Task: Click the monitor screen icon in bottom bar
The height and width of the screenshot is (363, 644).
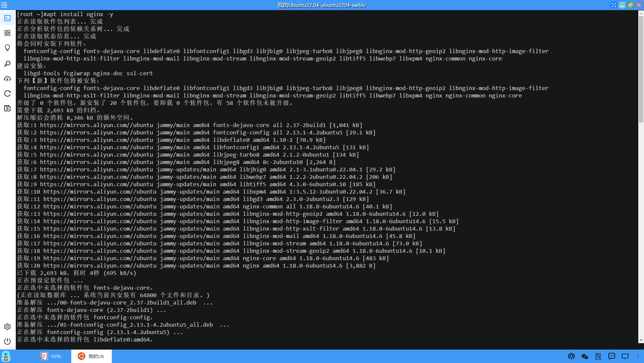Action: [x=625, y=356]
